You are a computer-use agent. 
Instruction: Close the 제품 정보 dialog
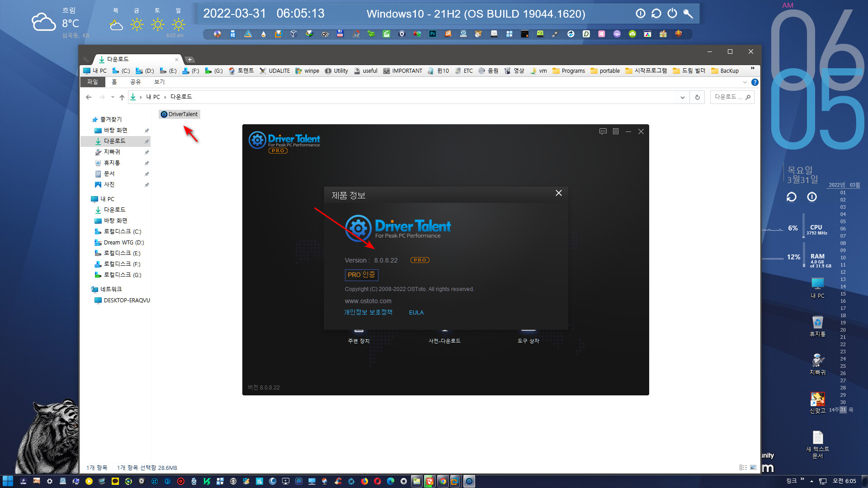(x=559, y=193)
